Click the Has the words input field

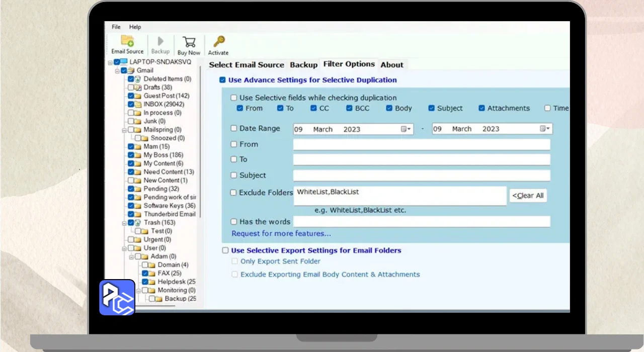coord(422,222)
